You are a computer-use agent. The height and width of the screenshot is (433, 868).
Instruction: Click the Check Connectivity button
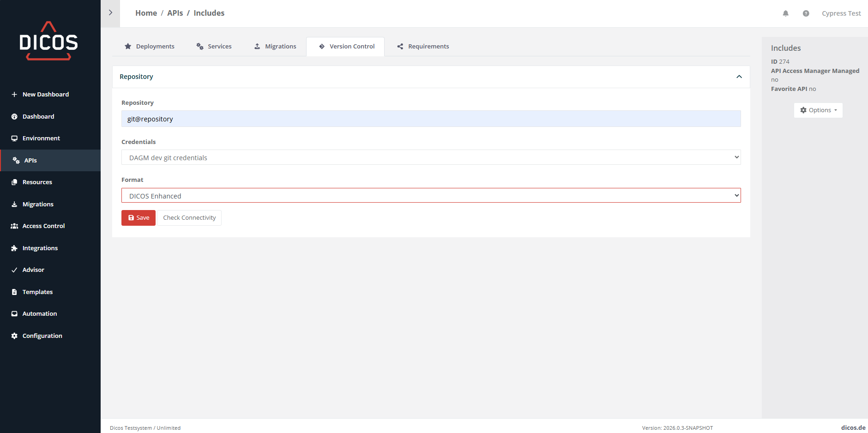pos(189,218)
